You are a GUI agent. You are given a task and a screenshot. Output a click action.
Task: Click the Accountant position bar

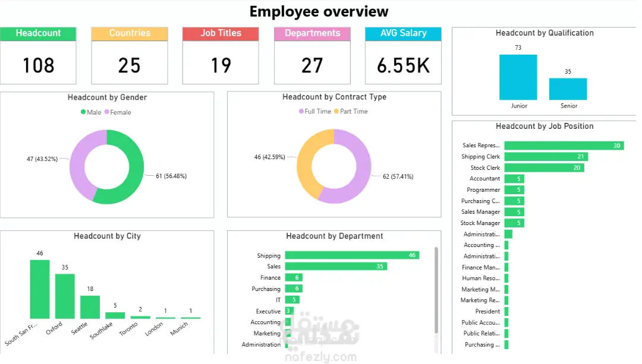(x=514, y=179)
